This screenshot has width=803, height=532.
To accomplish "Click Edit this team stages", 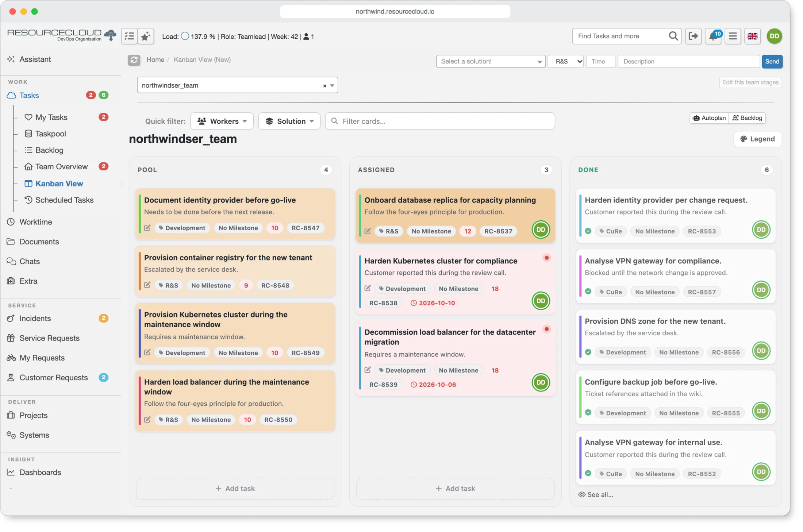I will [750, 82].
